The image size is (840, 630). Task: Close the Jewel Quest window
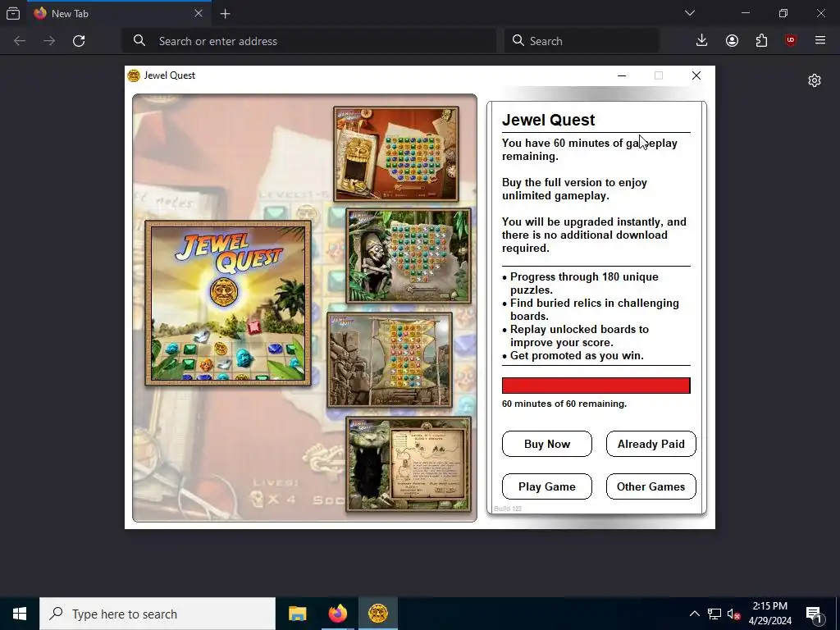coord(696,75)
